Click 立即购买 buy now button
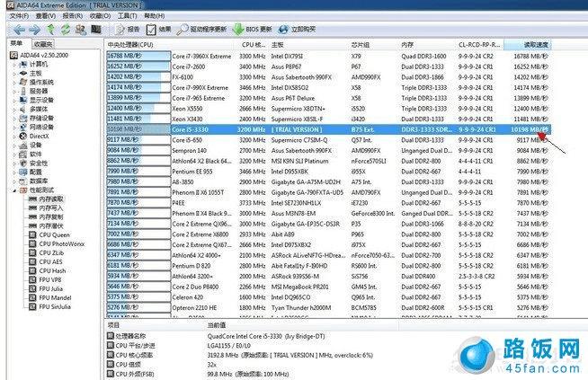Image resolution: width=588 pixels, height=380 pixels. coord(297,30)
